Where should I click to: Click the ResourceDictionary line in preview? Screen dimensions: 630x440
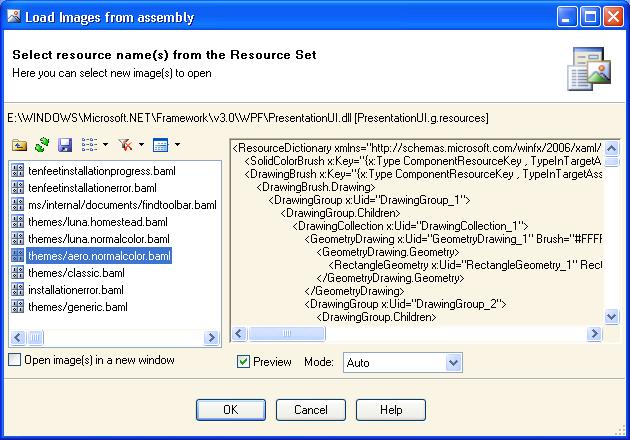pyautogui.click(x=417, y=148)
